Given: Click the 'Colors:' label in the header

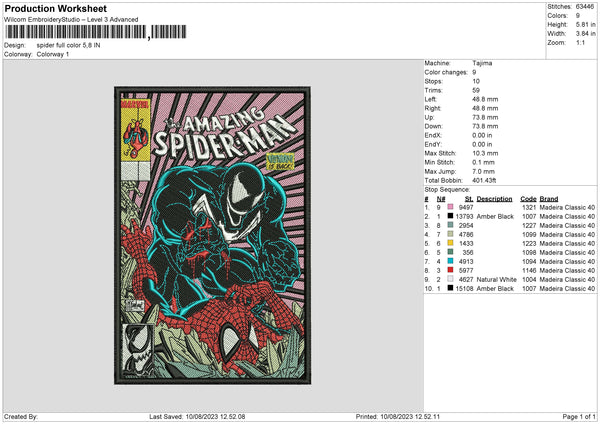Looking at the screenshot, I should pyautogui.click(x=557, y=16).
